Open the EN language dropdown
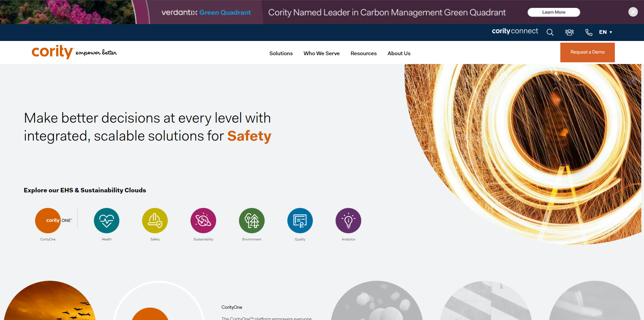Viewport: 644px width, 320px height. [x=605, y=32]
